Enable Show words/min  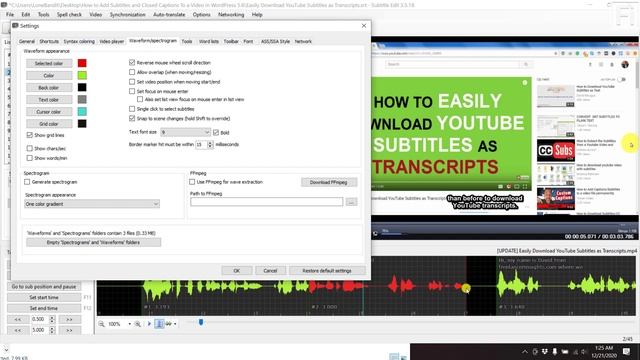tap(29, 158)
